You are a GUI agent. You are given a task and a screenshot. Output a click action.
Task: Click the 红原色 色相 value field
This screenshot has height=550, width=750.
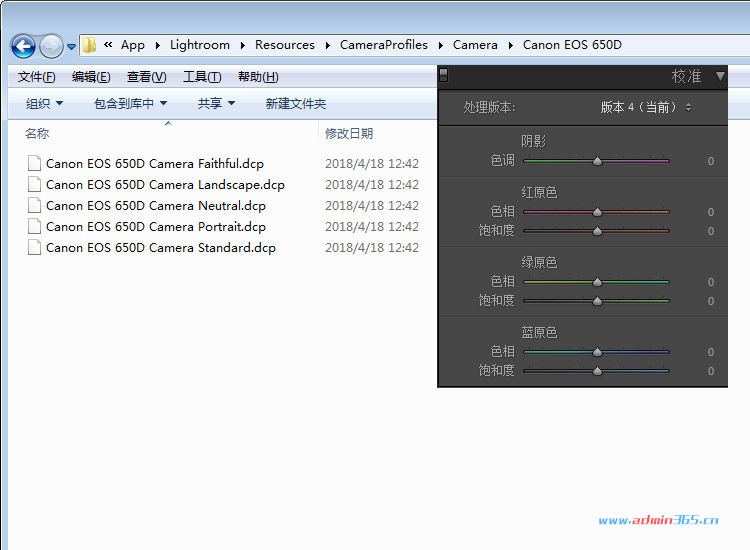711,212
